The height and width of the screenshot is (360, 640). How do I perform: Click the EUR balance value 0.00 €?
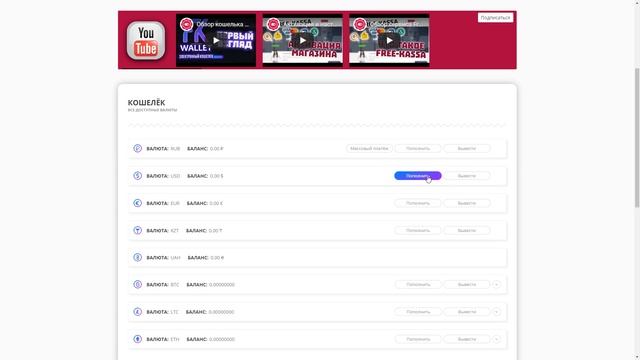[216, 203]
